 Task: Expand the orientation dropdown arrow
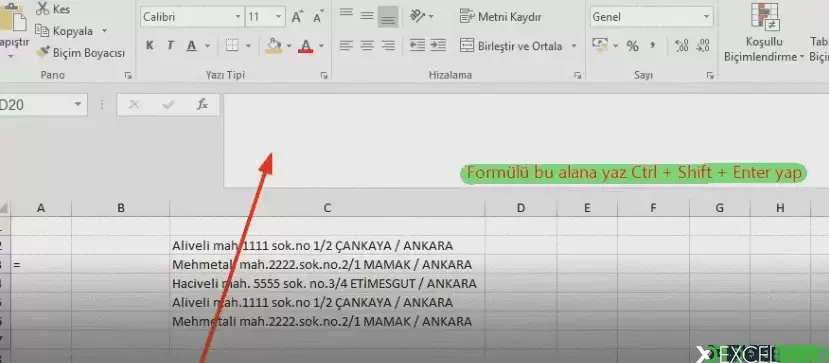tap(431, 17)
